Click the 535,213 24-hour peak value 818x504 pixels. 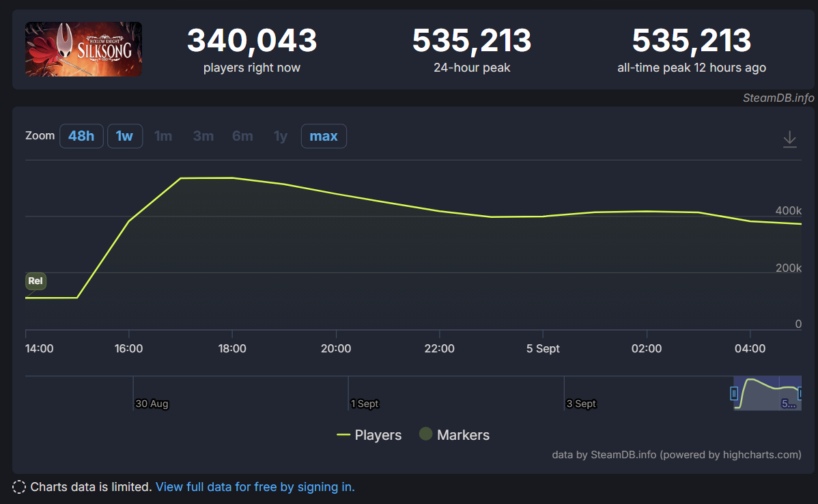[x=472, y=40]
